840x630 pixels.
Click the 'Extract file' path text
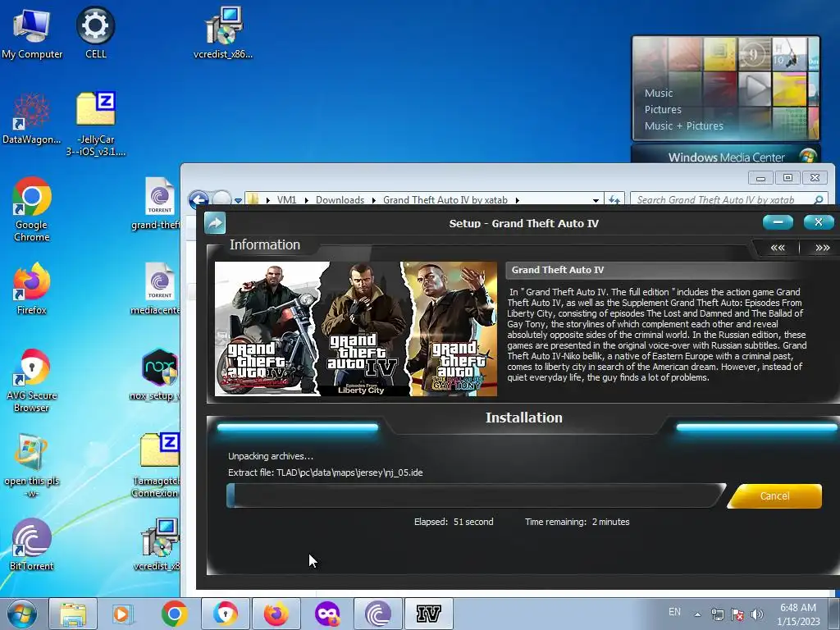coord(325,472)
